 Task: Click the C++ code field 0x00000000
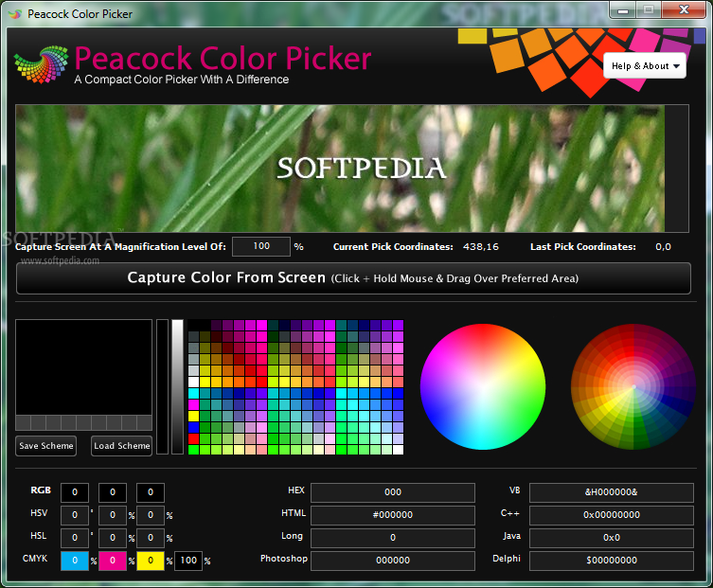pyautogui.click(x=612, y=515)
